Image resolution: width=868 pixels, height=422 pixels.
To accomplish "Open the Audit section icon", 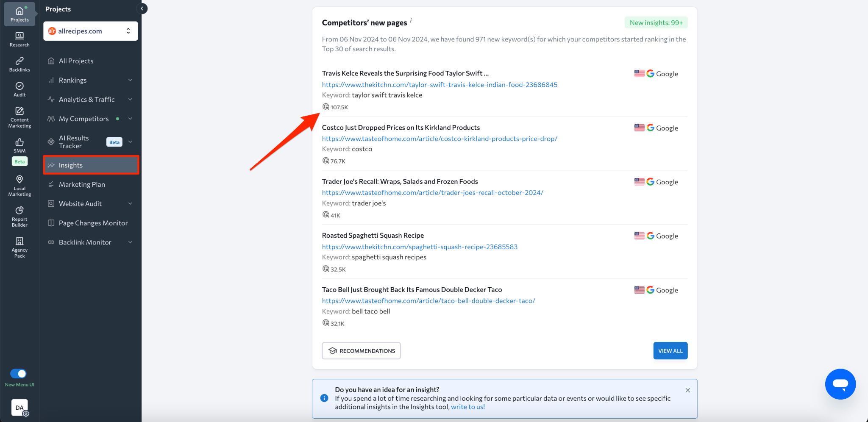I will (19, 89).
